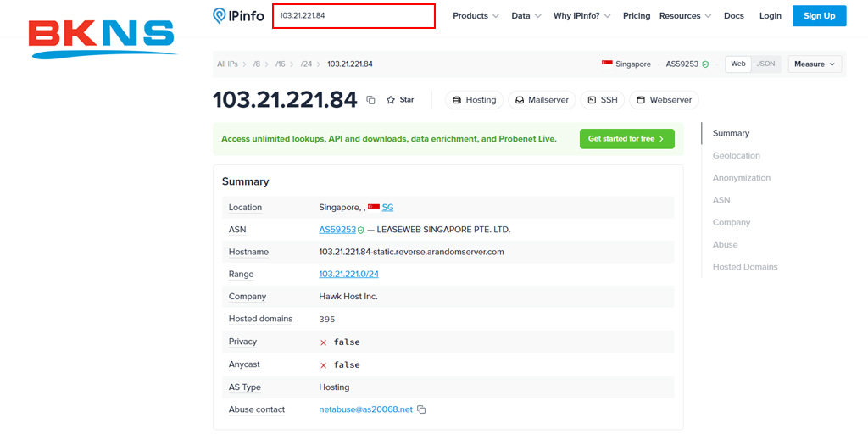Click the IPinfo logo

pyautogui.click(x=238, y=15)
